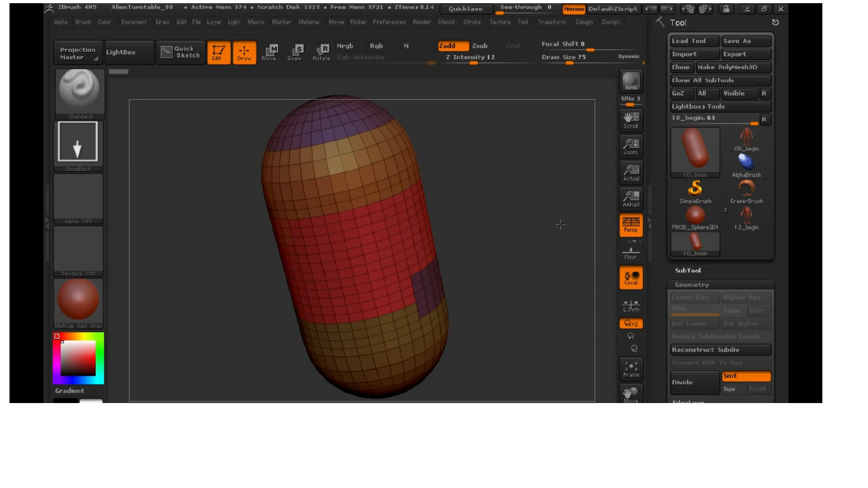
Task: Click Clone All SubTools button
Action: 721,80
